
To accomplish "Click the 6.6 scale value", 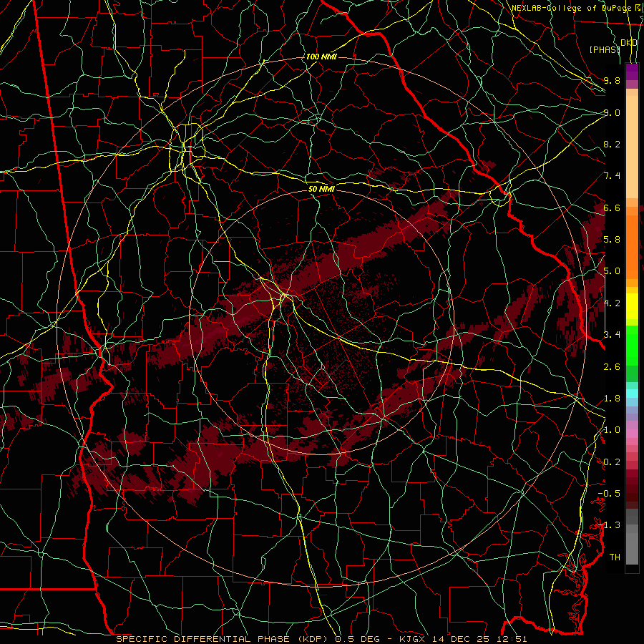I will 612,208.
